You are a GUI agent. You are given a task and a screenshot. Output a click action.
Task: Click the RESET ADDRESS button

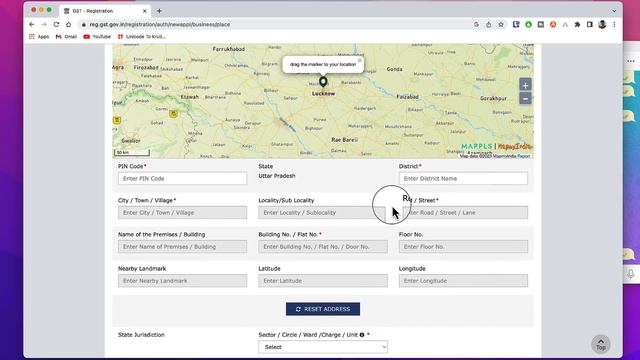click(x=323, y=309)
